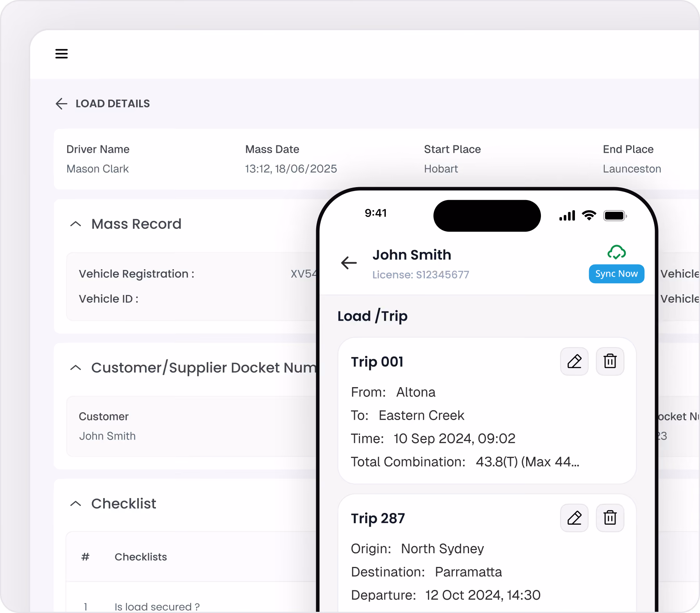The image size is (700, 613).
Task: Delete Trip 287 using the trash icon
Action: [x=610, y=518]
